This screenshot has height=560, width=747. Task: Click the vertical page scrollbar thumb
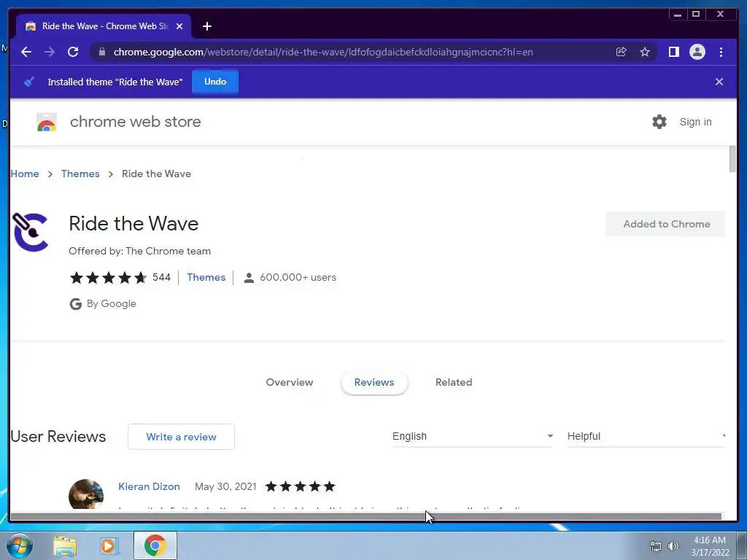click(732, 159)
